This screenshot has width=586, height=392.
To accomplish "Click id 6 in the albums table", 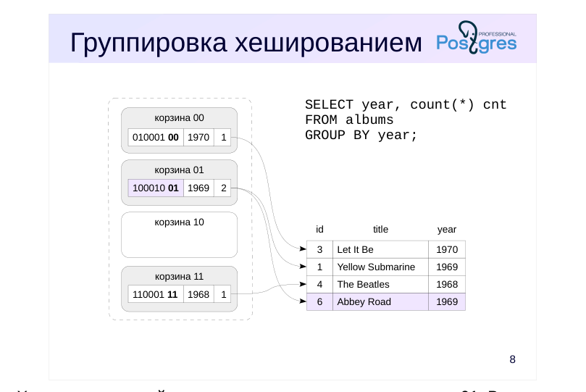I will coord(319,301).
